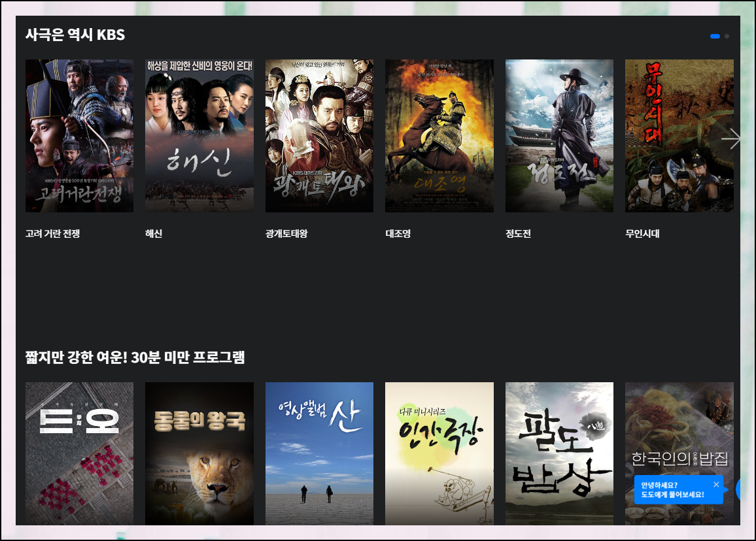Show next items with the right arrow
756x541 pixels.
click(731, 139)
